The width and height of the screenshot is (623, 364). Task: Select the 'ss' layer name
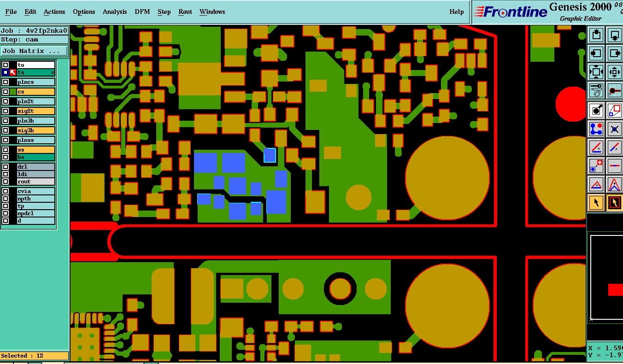click(x=36, y=150)
